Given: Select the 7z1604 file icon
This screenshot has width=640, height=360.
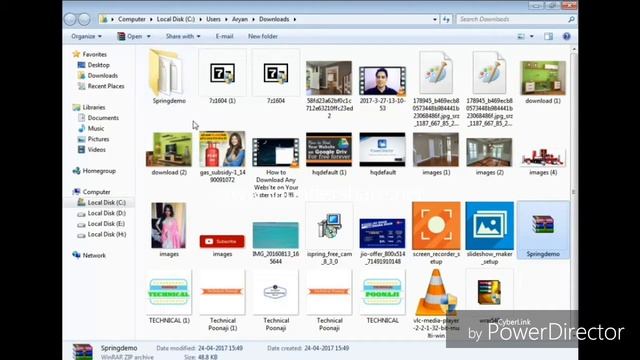Looking at the screenshot, I should (276, 77).
